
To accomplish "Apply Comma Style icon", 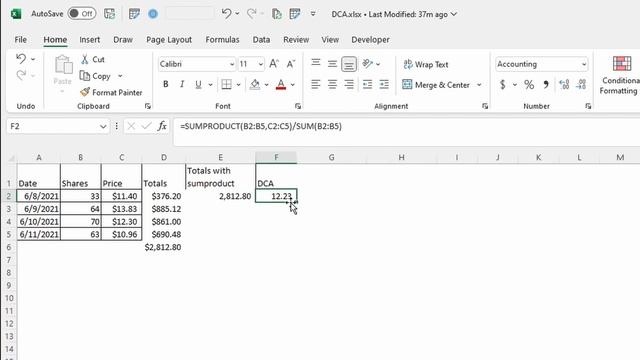I will click(x=546, y=84).
